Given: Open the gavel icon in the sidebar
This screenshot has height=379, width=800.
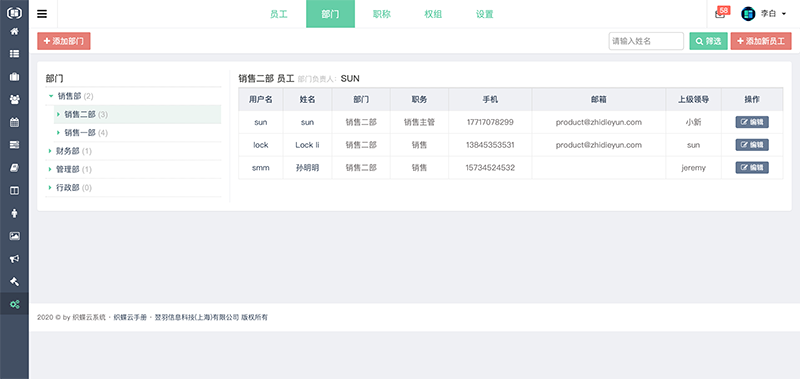Looking at the screenshot, I should (14, 281).
